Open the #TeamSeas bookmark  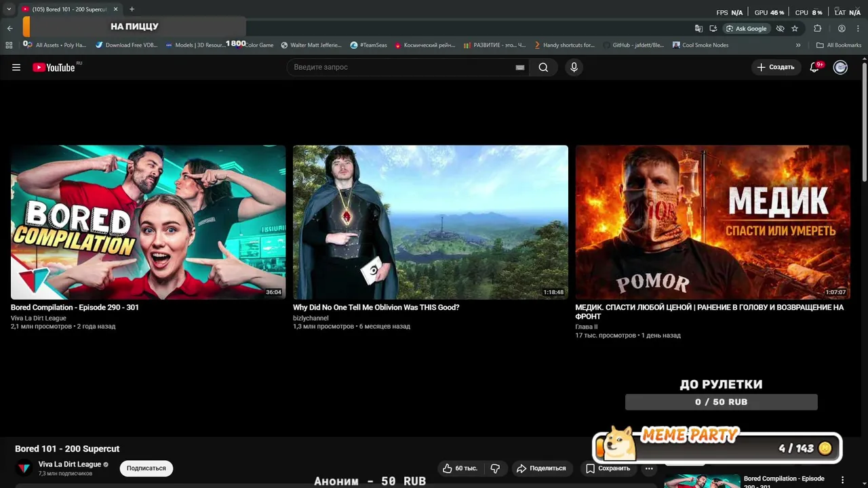(x=369, y=45)
